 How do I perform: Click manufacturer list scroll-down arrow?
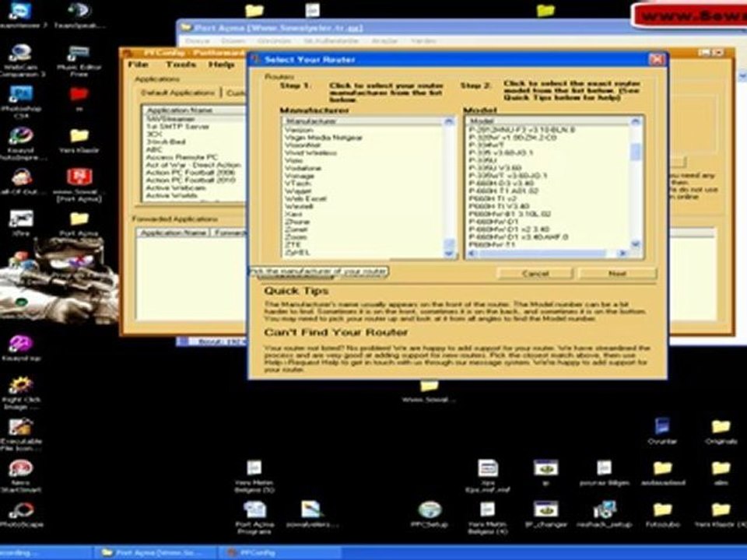click(449, 254)
